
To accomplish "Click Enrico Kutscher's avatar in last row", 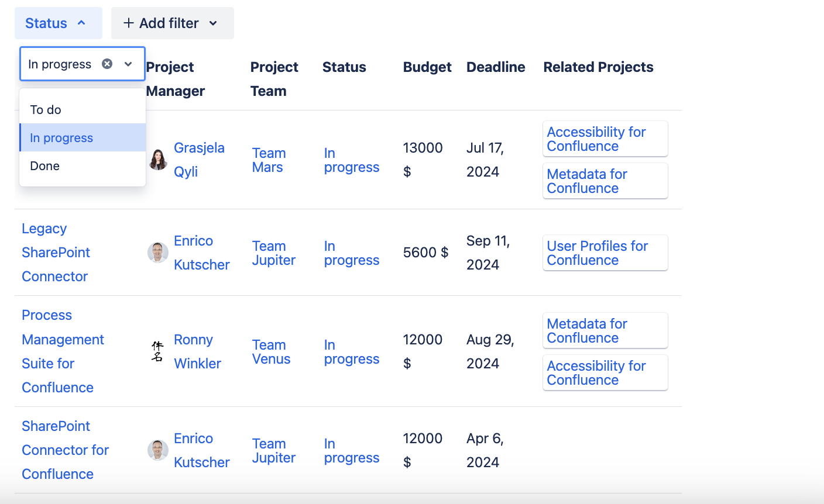I will [x=158, y=450].
